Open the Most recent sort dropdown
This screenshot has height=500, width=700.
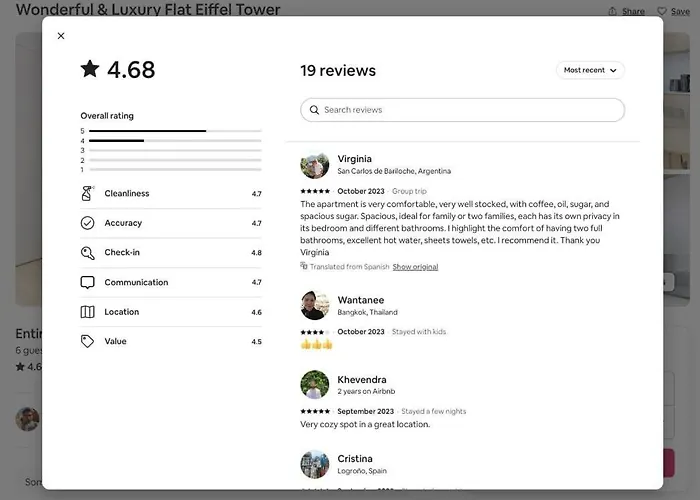592,70
